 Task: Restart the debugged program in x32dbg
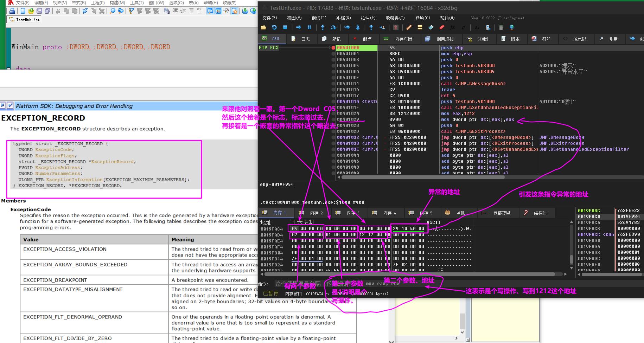(274, 27)
